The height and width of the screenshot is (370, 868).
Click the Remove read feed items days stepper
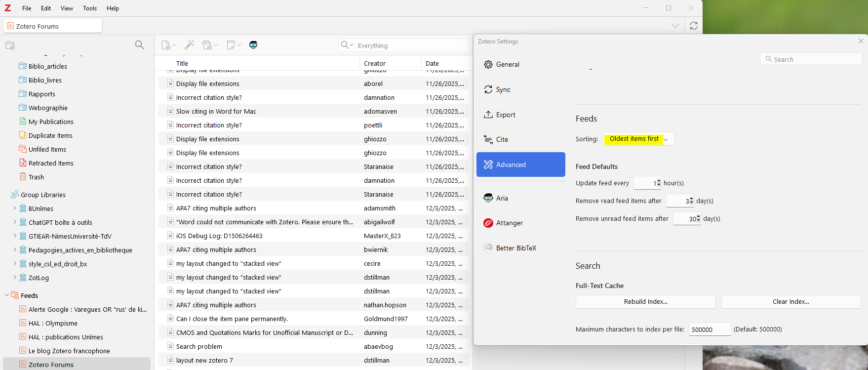691,201
